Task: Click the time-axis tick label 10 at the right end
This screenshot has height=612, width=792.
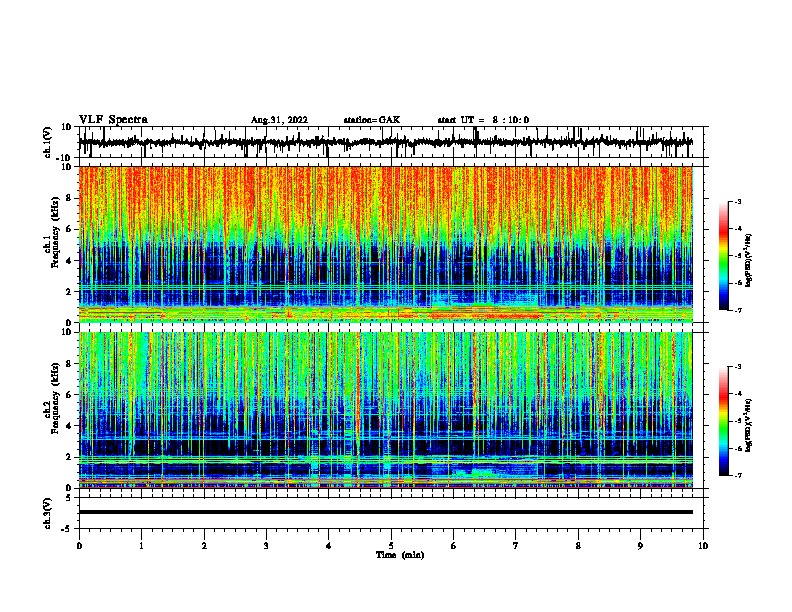Action: tap(703, 546)
